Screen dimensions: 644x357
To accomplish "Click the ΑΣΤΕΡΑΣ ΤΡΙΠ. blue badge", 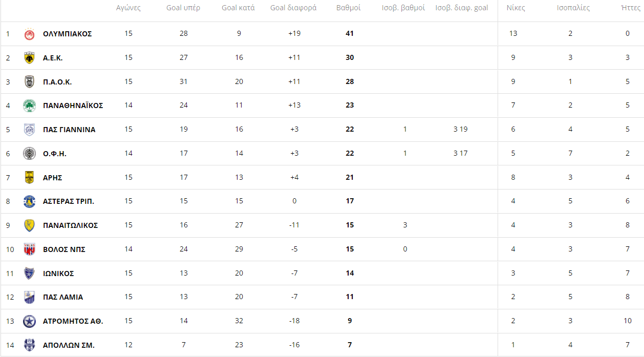I will coord(29,201).
